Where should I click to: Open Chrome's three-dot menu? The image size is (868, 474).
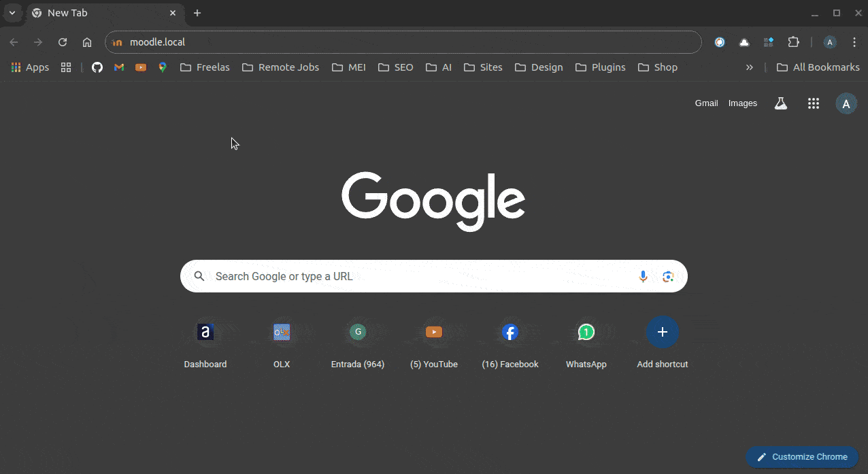854,42
